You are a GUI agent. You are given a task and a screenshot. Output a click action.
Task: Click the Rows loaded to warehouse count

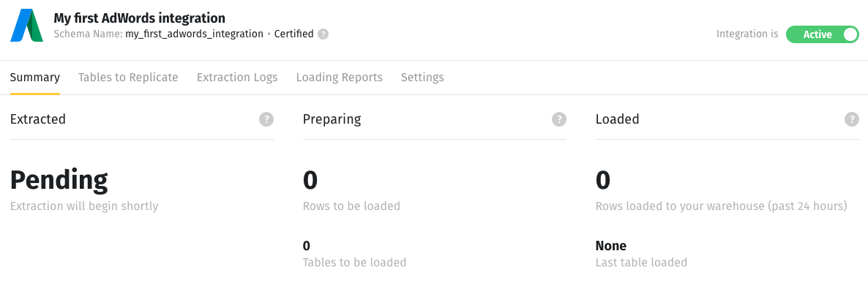point(603,180)
